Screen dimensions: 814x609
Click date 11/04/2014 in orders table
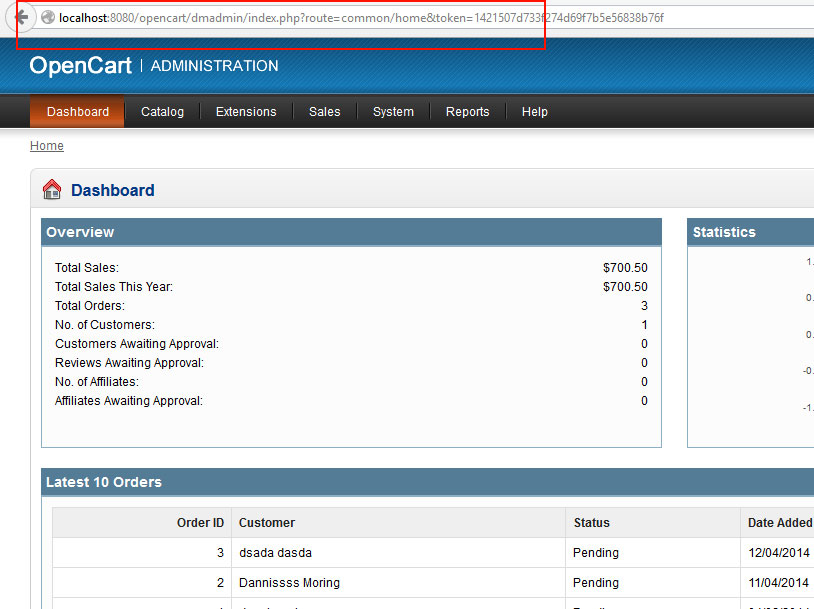779,583
